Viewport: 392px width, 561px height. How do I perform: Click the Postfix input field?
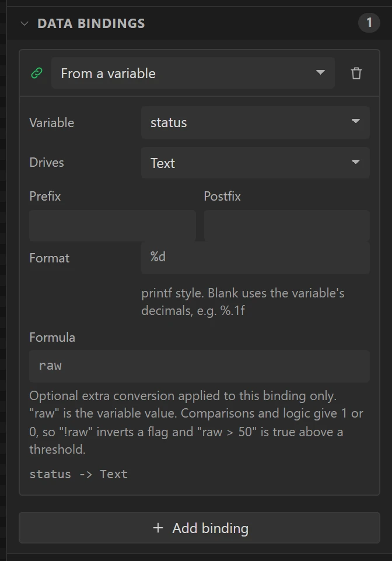[287, 226]
